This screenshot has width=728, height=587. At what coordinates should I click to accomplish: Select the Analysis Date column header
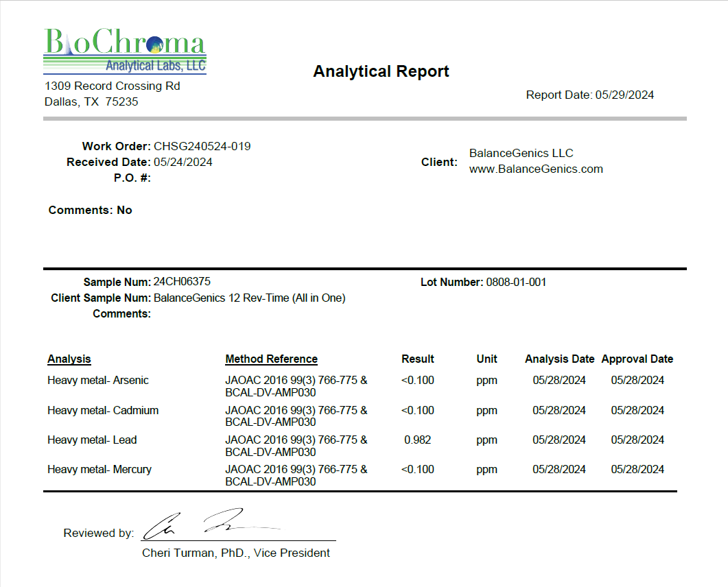pyautogui.click(x=559, y=359)
